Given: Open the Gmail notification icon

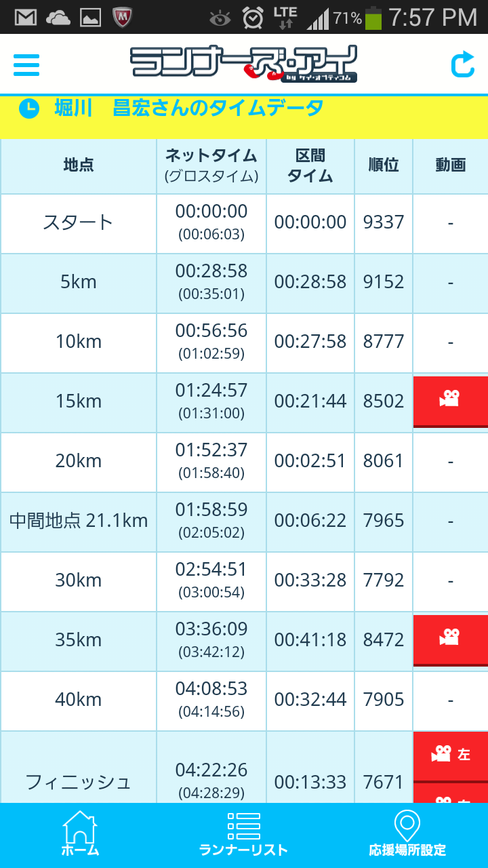Looking at the screenshot, I should [x=26, y=17].
